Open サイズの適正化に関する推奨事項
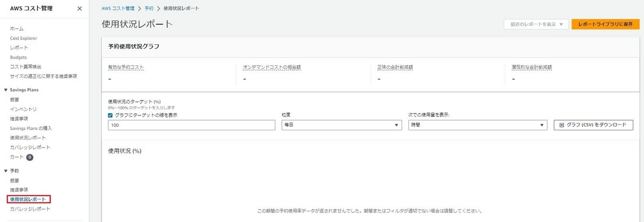This screenshot has height=222, width=644. 43,76
